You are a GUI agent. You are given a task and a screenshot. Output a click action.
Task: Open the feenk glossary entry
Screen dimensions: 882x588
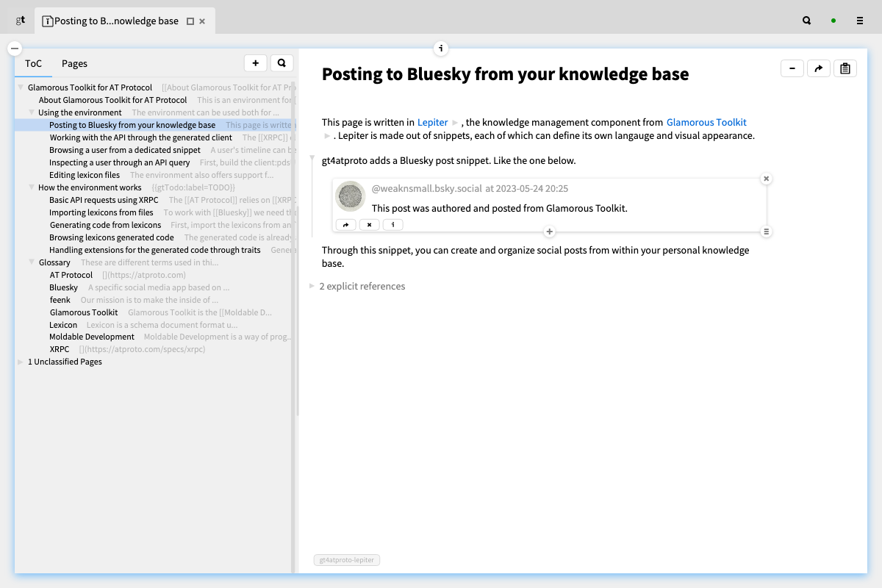(x=60, y=300)
